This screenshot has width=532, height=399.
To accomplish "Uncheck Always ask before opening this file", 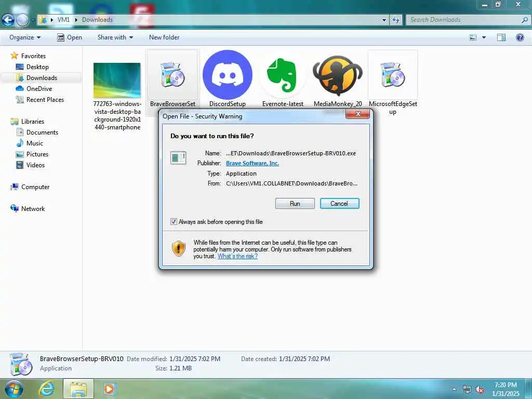I will click(x=174, y=221).
